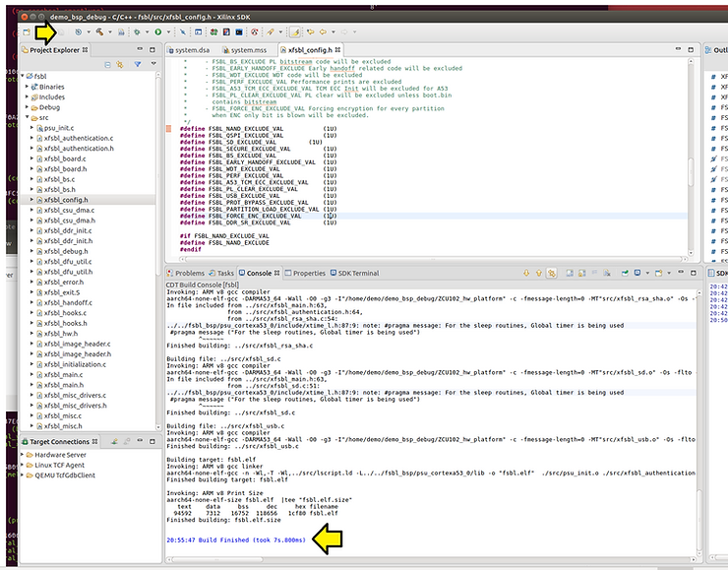
Task: Click the New wizard icon in main toolbar
Action: [x=27, y=32]
